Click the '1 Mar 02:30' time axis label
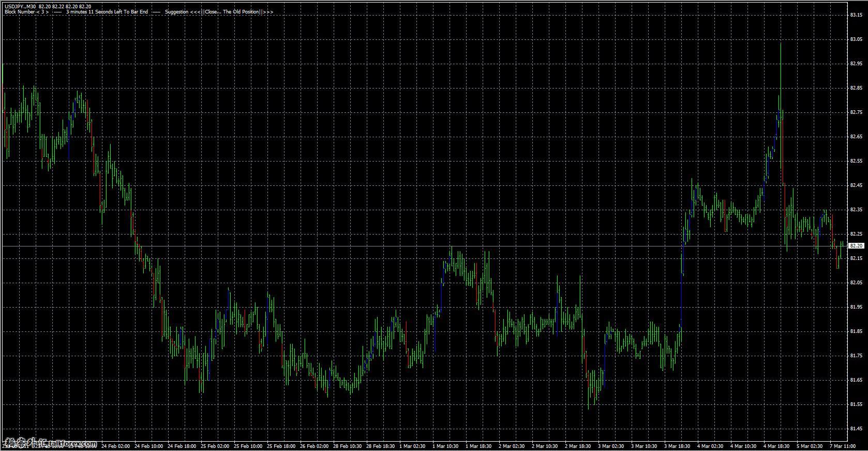Image resolution: width=868 pixels, height=451 pixels. pos(413,446)
